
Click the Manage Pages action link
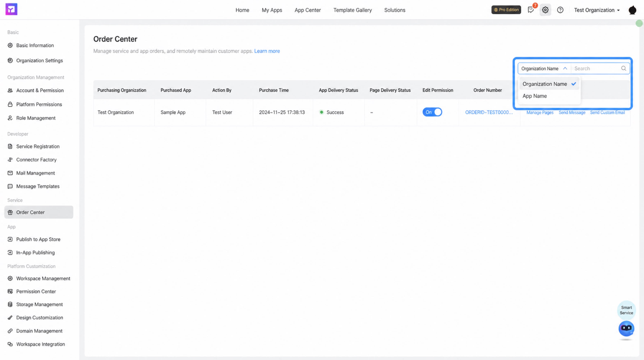click(x=540, y=113)
